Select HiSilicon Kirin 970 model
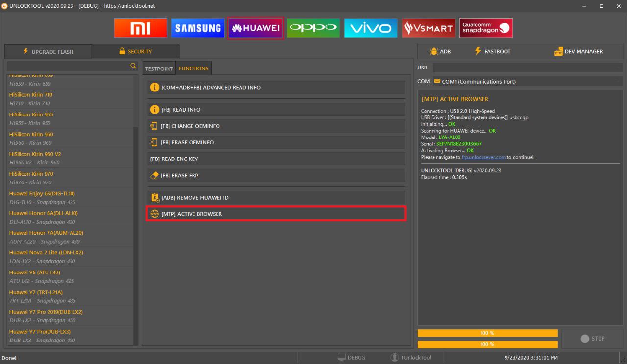The image size is (627, 364). click(x=70, y=178)
